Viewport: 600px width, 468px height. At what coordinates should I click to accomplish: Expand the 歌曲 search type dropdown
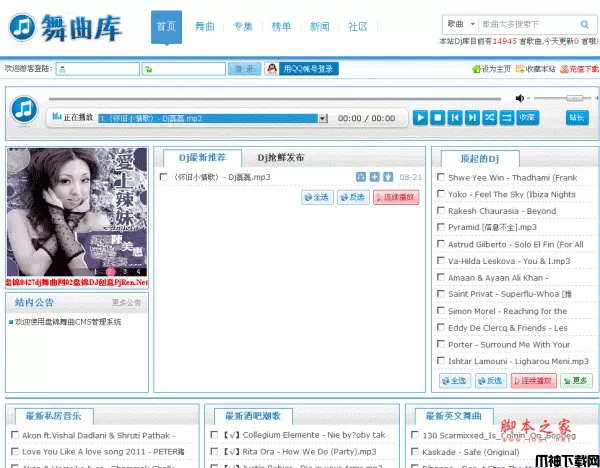click(460, 22)
